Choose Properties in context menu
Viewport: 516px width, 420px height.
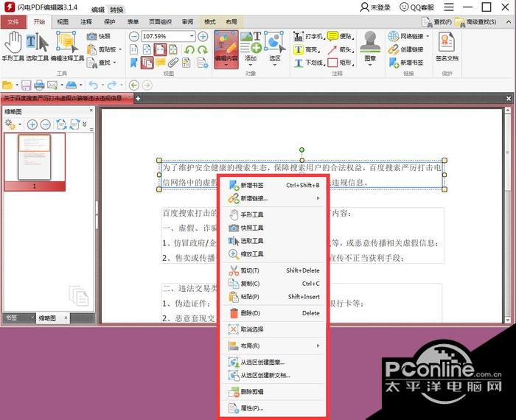tap(273, 408)
